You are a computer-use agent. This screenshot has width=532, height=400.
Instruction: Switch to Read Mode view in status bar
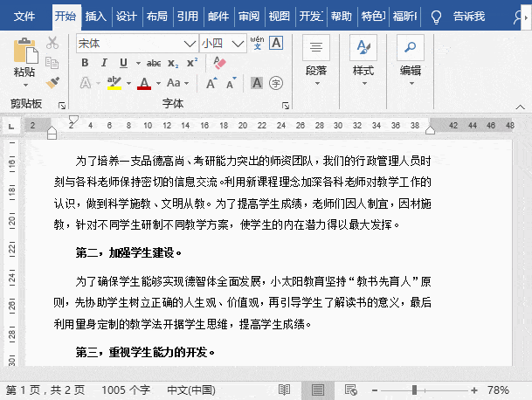285,390
